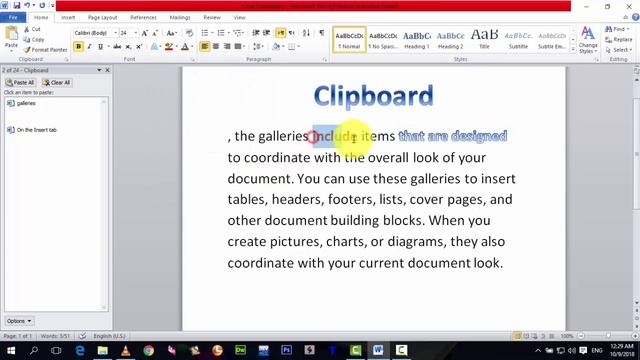The width and height of the screenshot is (640, 360).
Task: Click the Paste All button in the Clipboard pane
Action: pos(20,82)
